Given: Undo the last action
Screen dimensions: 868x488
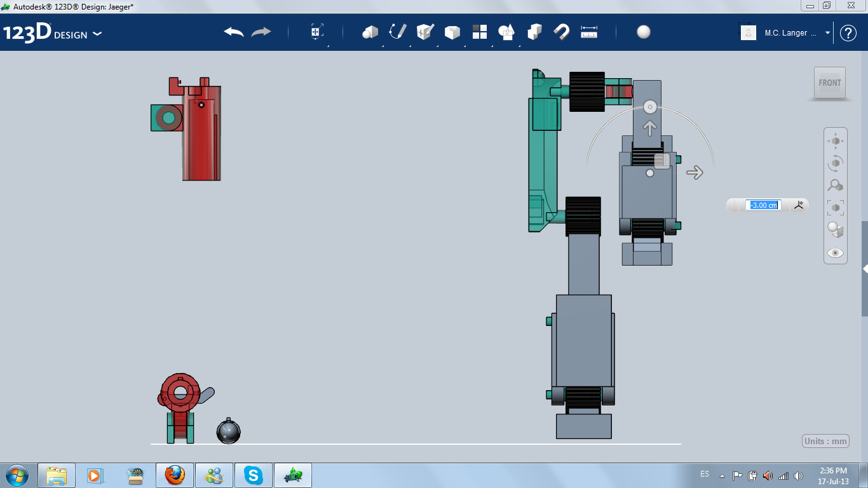Looking at the screenshot, I should (234, 32).
